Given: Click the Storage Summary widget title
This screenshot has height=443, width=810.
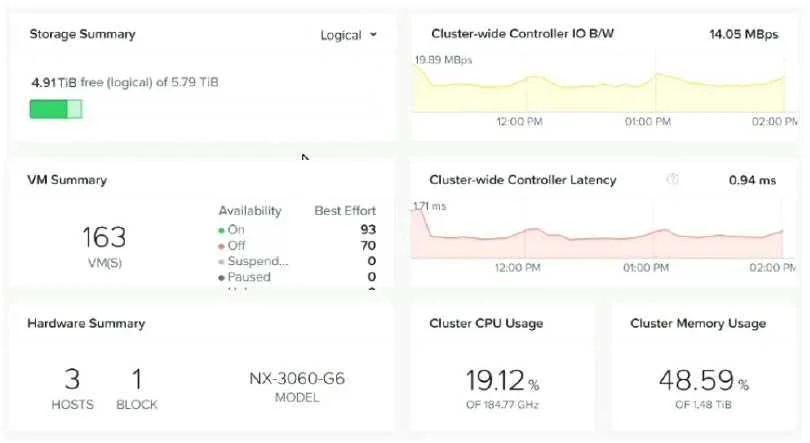Looking at the screenshot, I should 83,34.
